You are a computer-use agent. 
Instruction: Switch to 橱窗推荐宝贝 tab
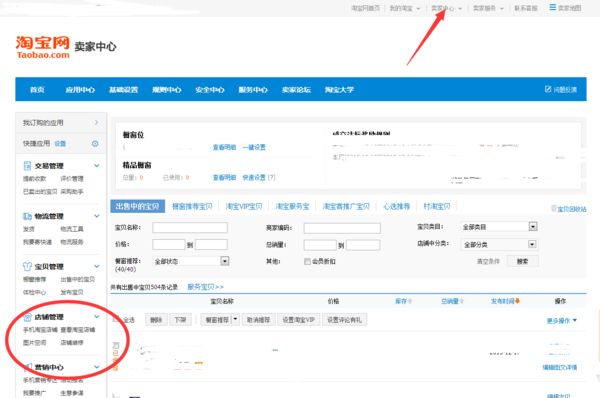point(192,207)
